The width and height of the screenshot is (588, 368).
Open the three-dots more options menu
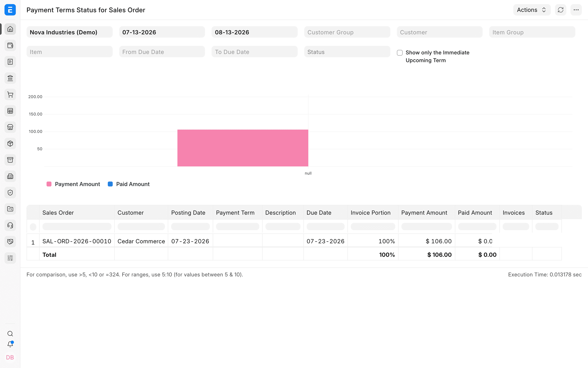click(576, 10)
